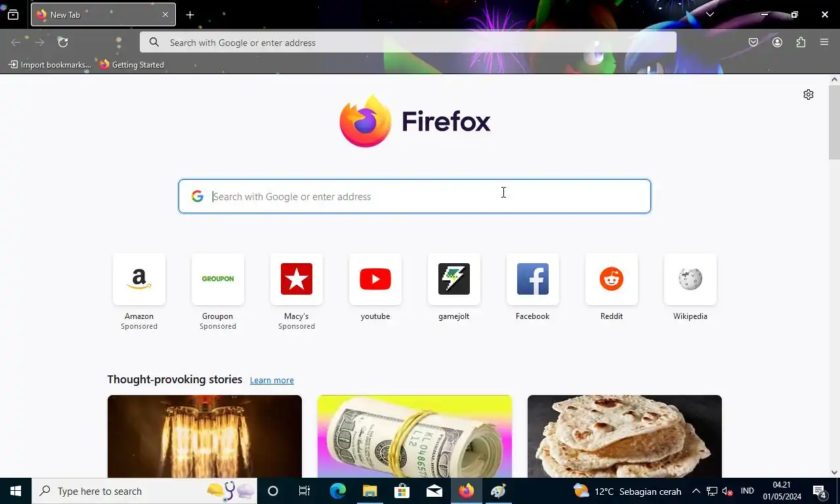The image size is (840, 504).
Task: Click Import bookmarks... toolbar item
Action: click(x=50, y=65)
